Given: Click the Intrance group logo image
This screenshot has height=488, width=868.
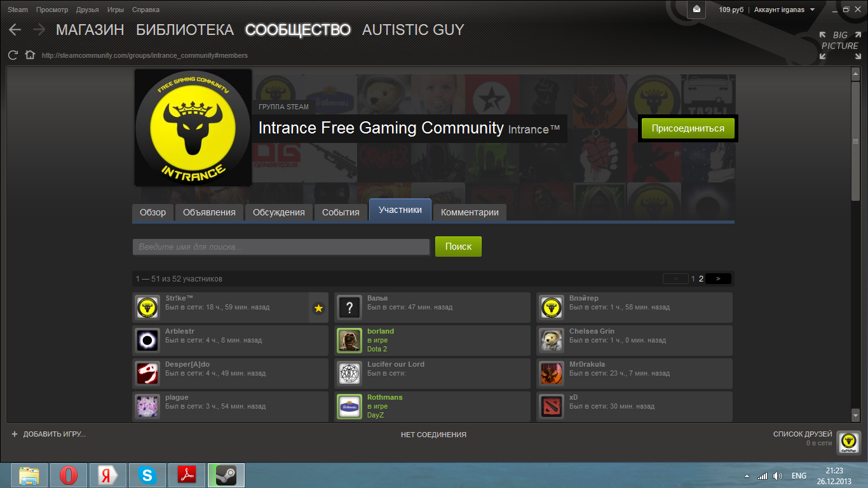Looking at the screenshot, I should coord(193,128).
